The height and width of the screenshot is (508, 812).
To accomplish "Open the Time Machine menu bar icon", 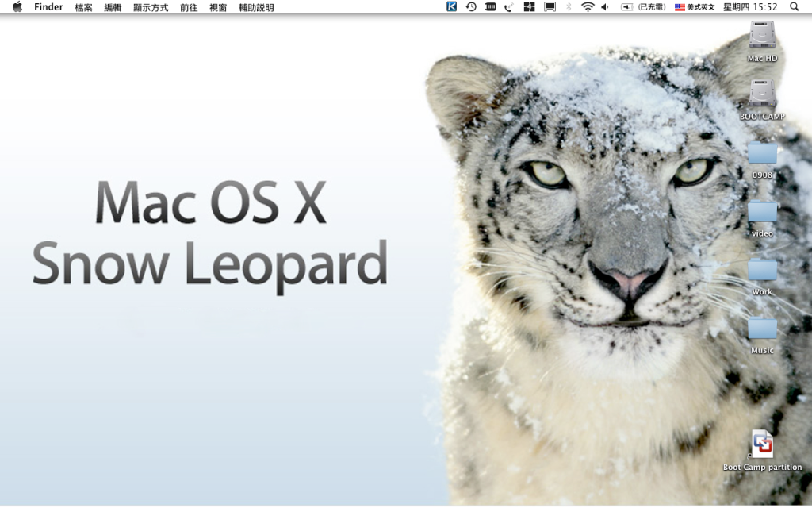I will (x=471, y=6).
